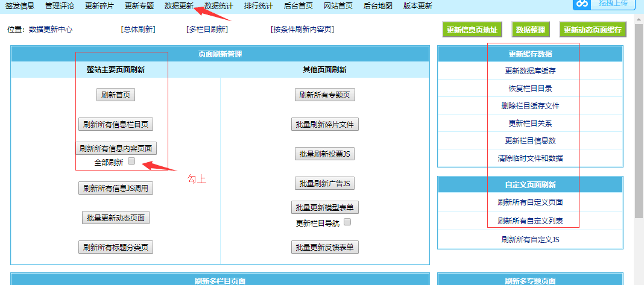
Task: Open the 更新专题 menu item
Action: pos(139,6)
